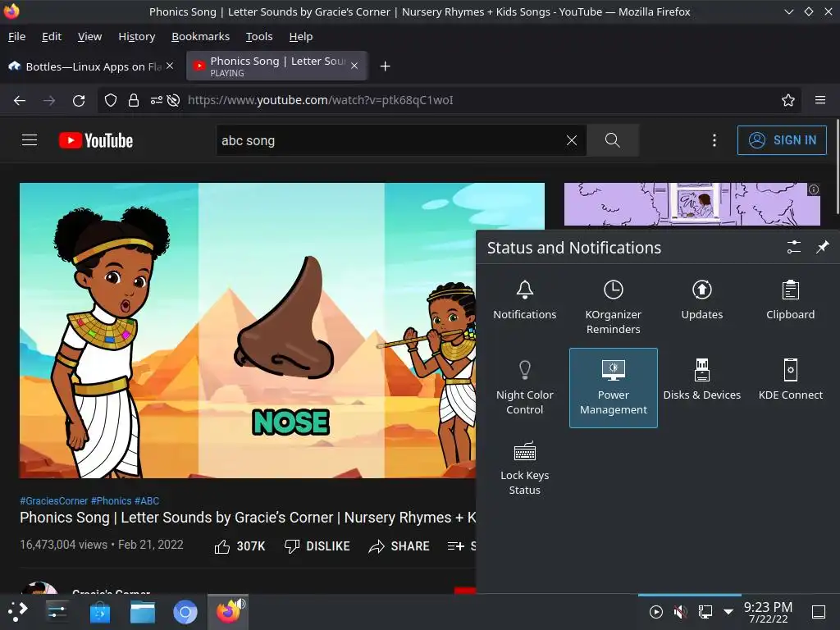The image size is (840, 630).
Task: Open the File menu
Action: point(16,36)
